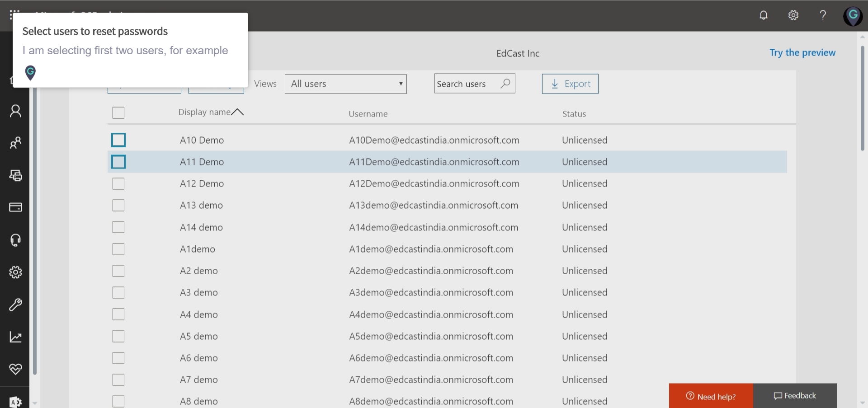Check the A8 demo user checkbox

pos(118,401)
